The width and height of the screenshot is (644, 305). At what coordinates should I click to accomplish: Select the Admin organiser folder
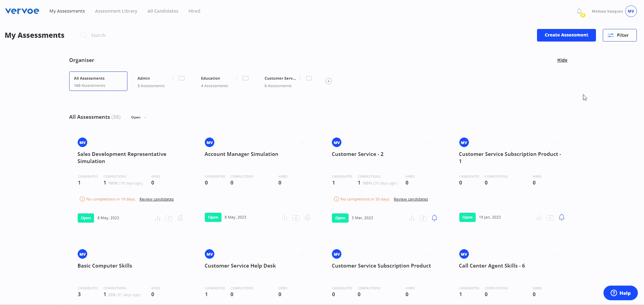point(151,82)
